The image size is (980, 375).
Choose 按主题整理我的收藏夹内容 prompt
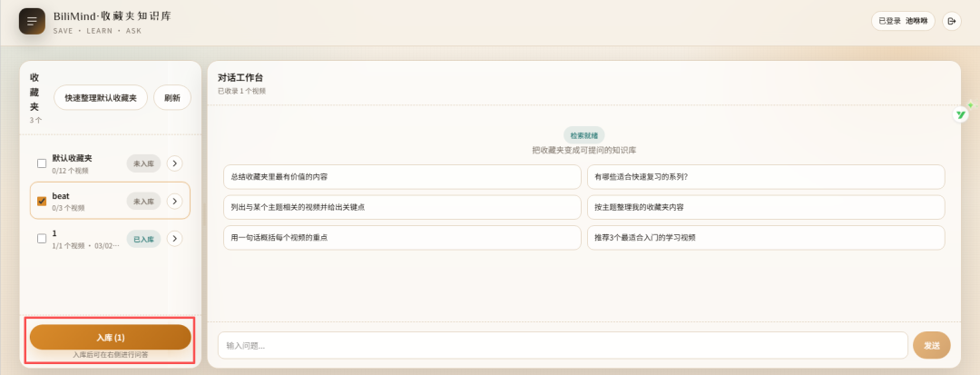766,207
